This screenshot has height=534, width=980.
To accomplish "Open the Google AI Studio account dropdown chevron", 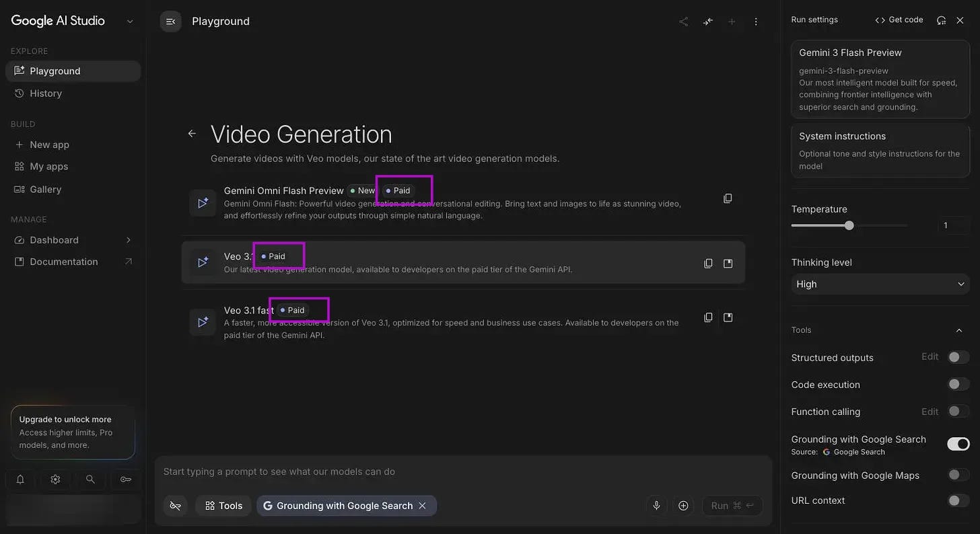I will [x=130, y=21].
